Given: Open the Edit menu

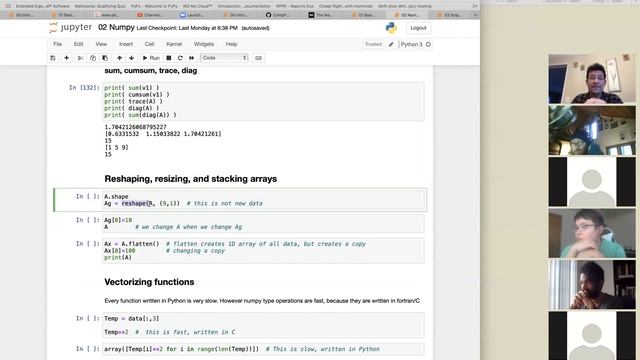Looking at the screenshot, I should point(78,44).
